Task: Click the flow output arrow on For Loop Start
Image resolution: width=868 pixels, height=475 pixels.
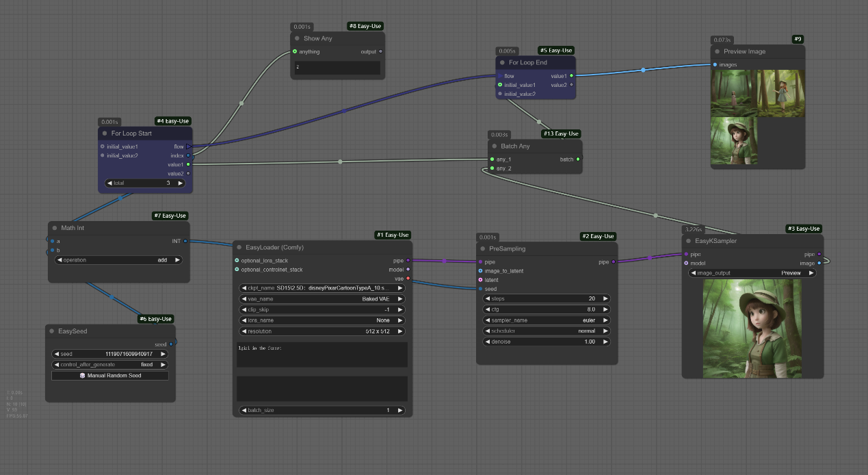Action: point(189,146)
